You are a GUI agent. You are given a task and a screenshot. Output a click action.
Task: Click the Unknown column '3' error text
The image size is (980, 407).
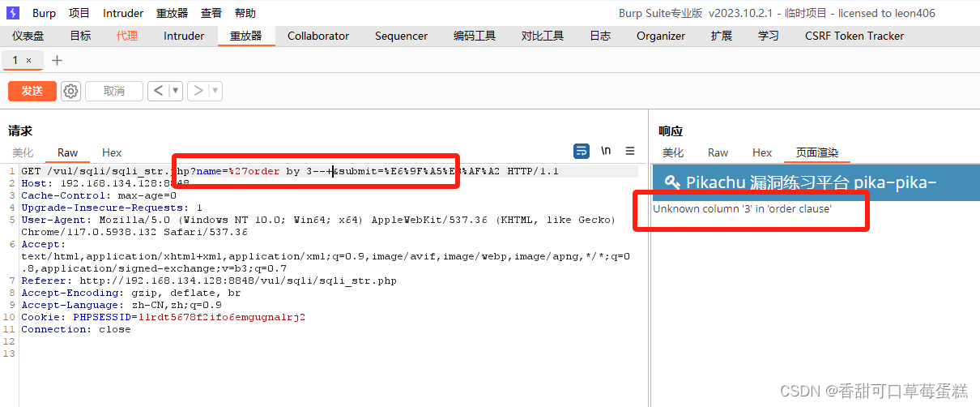pyautogui.click(x=743, y=209)
